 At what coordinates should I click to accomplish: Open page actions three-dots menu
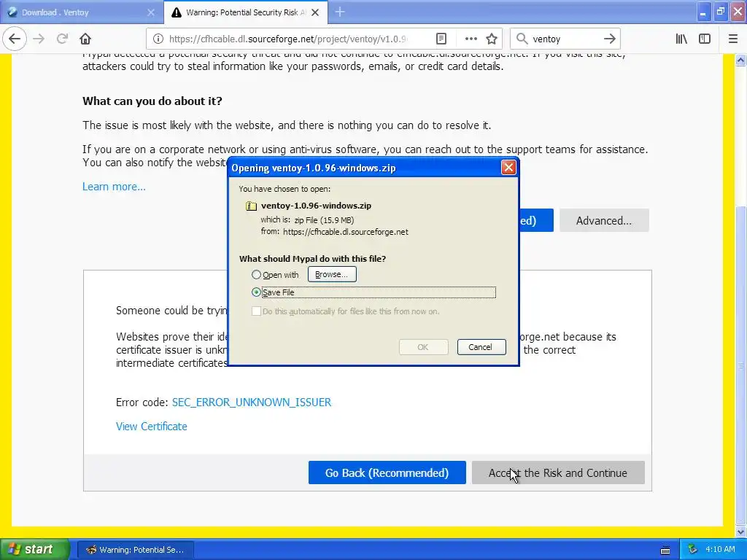click(x=471, y=39)
